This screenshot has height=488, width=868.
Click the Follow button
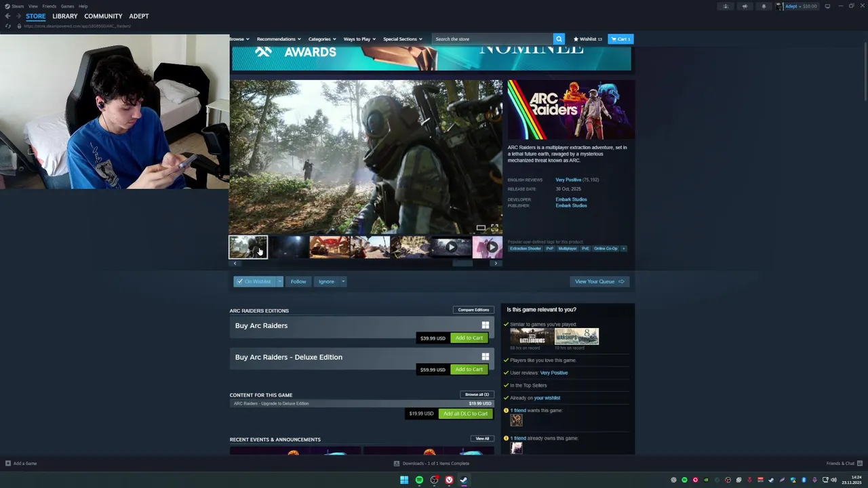pyautogui.click(x=298, y=281)
